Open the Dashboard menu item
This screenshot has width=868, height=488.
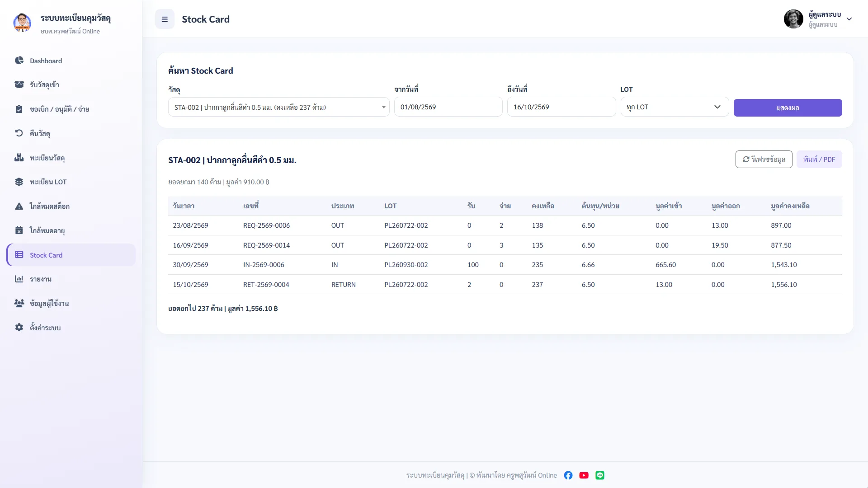[71, 61]
